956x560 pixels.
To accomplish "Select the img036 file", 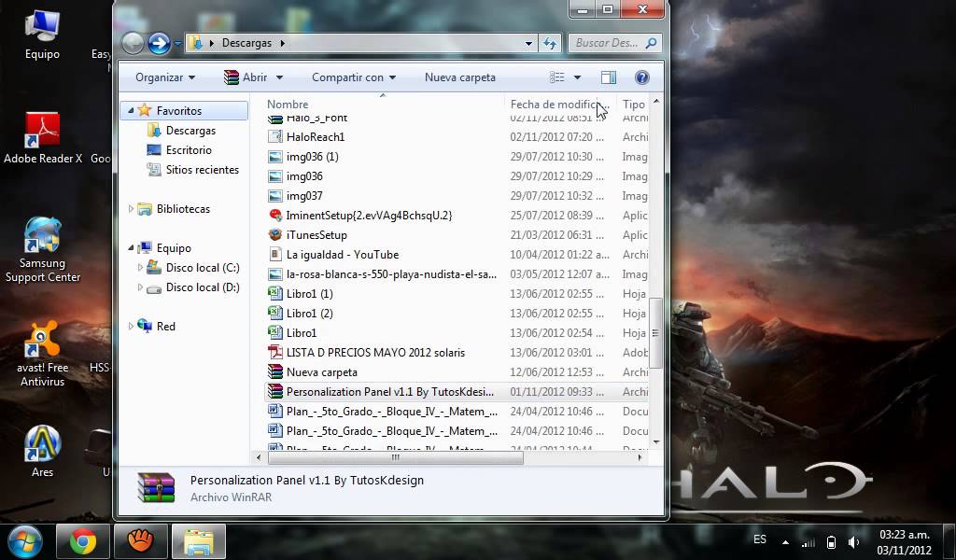I will pos(304,176).
